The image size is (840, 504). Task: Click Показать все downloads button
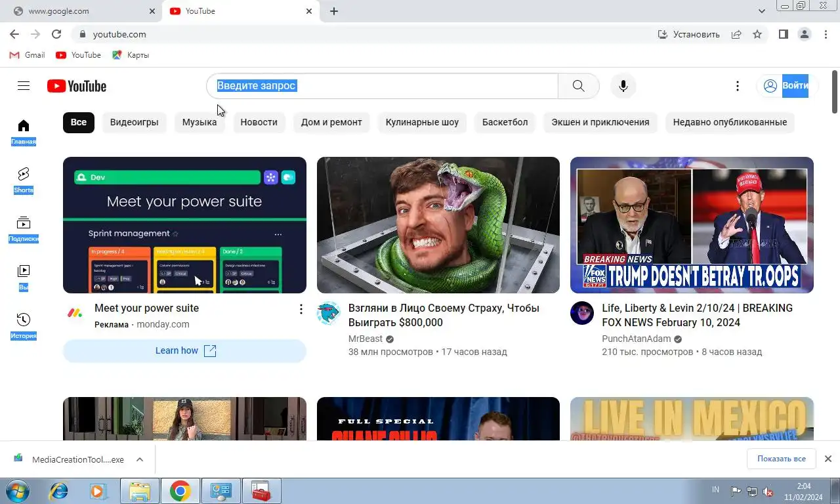point(781,459)
